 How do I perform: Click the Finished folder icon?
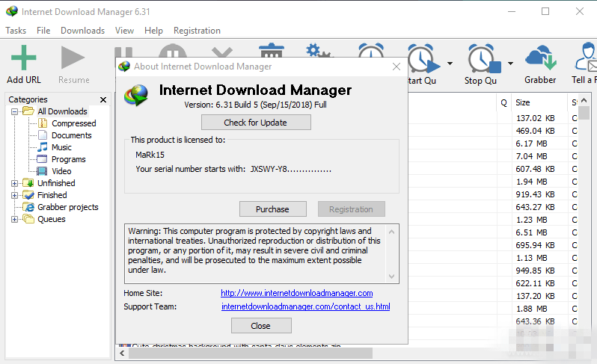tap(28, 195)
